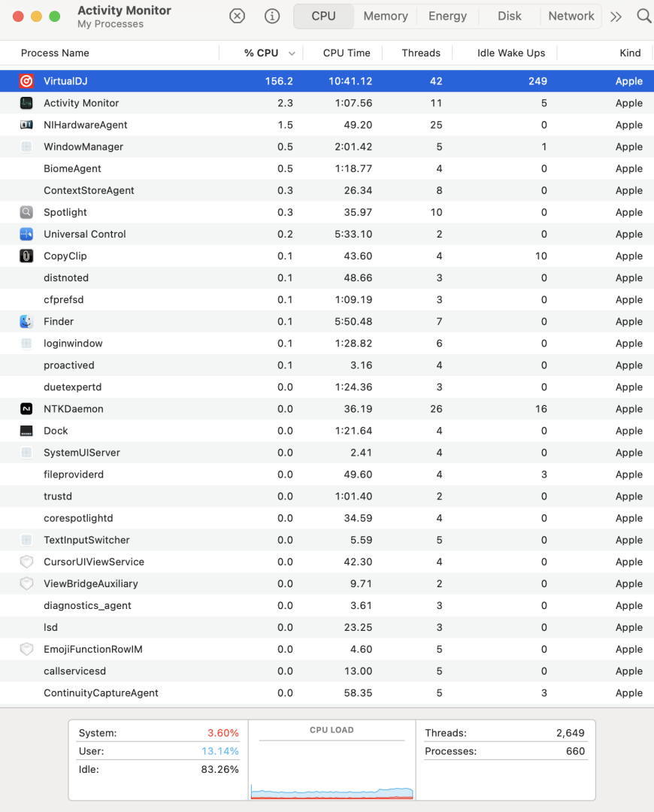Sort by the Idle Wake Ups column

[x=511, y=53]
